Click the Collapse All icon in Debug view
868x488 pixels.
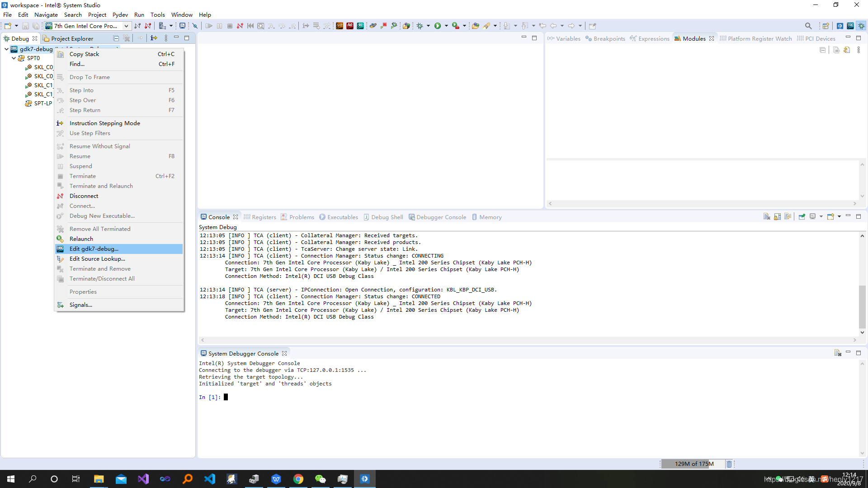[x=116, y=38]
